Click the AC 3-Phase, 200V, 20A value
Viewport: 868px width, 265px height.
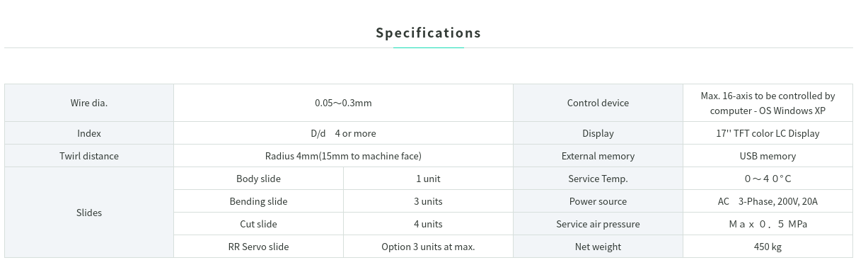click(x=768, y=201)
